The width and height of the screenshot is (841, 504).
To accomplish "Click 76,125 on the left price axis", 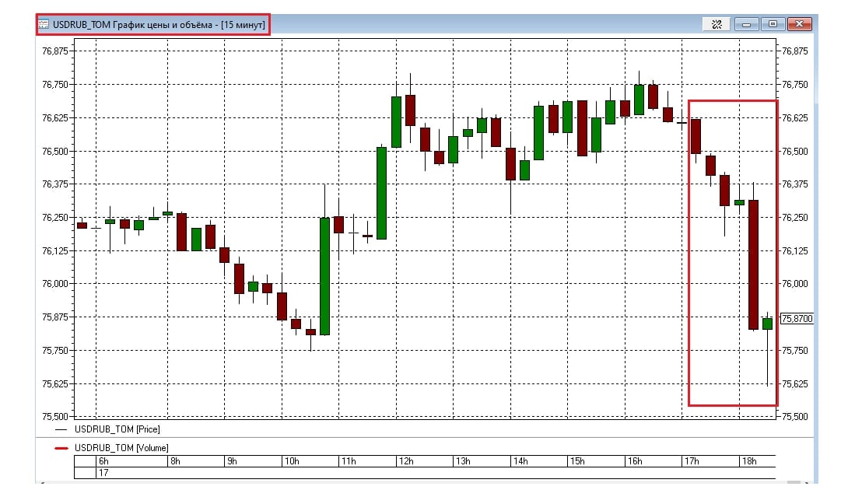I will coord(55,250).
